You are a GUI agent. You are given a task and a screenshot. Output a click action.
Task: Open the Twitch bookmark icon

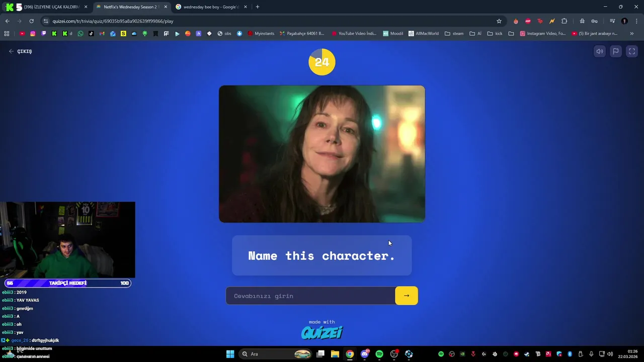[44, 34]
